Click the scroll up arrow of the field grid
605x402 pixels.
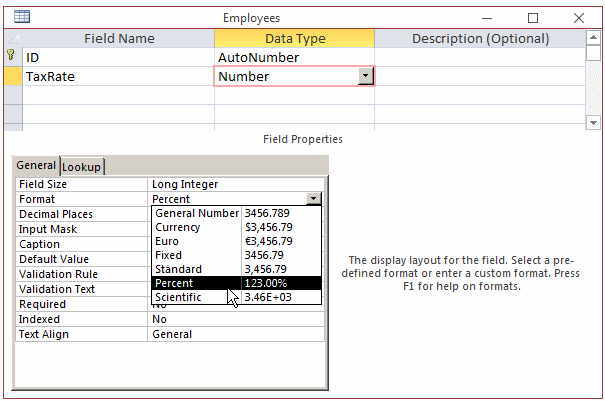tap(593, 37)
